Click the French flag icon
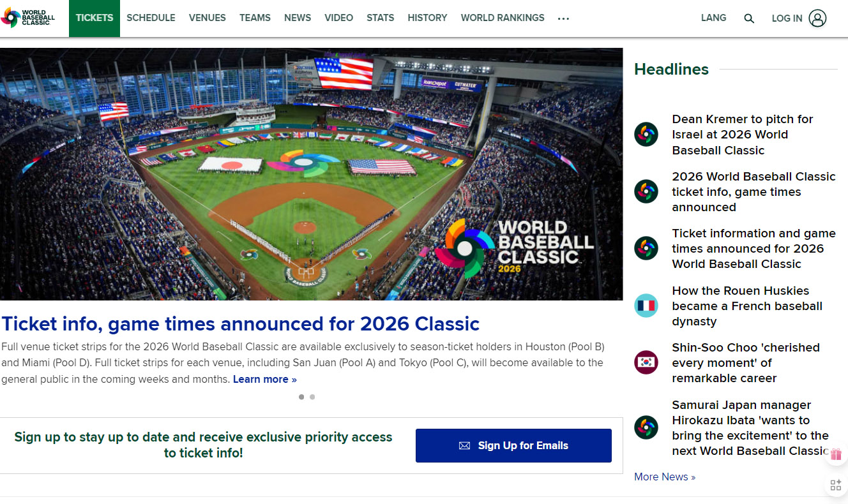848x504 pixels. [x=646, y=306]
